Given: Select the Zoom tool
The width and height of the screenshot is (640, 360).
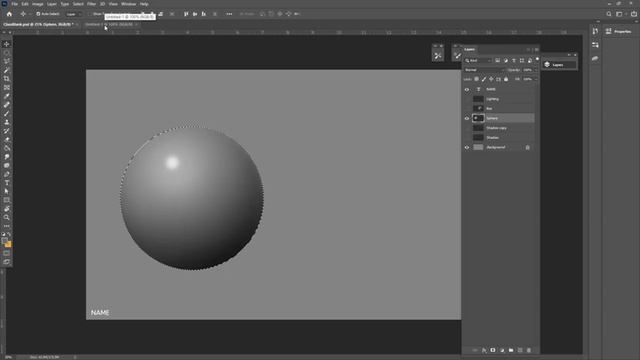Looking at the screenshot, I should (x=7, y=217).
